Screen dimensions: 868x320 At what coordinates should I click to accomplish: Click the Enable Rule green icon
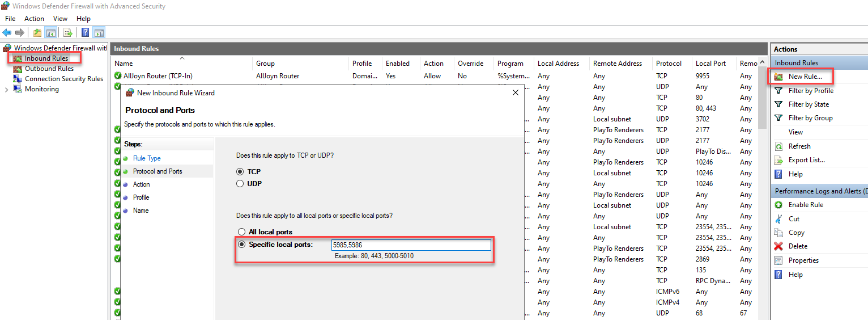pyautogui.click(x=778, y=205)
